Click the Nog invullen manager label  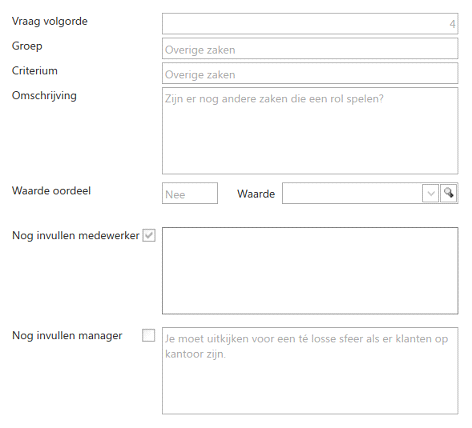pyautogui.click(x=67, y=335)
